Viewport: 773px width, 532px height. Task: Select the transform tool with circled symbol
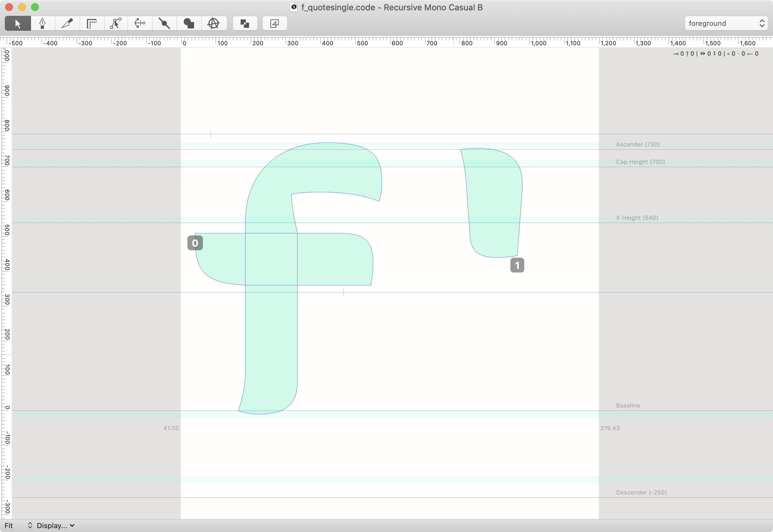[x=213, y=23]
